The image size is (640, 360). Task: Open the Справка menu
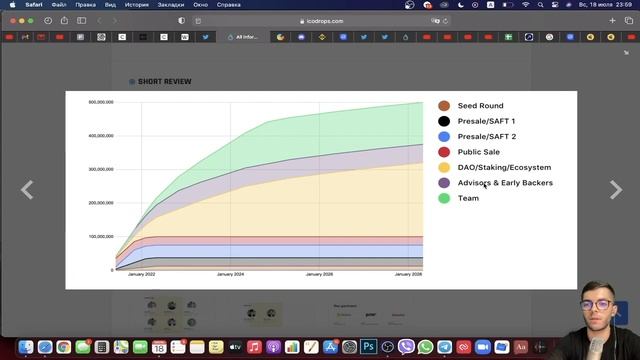pyautogui.click(x=229, y=5)
